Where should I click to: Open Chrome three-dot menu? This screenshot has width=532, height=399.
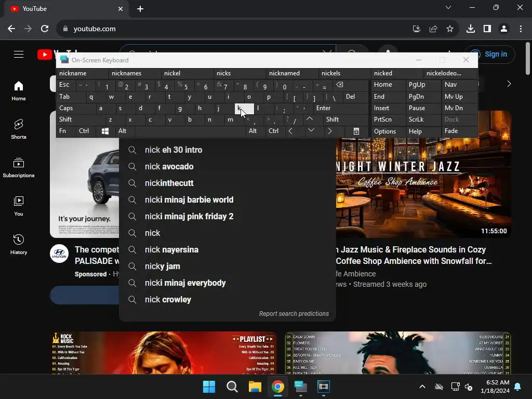pos(521,29)
